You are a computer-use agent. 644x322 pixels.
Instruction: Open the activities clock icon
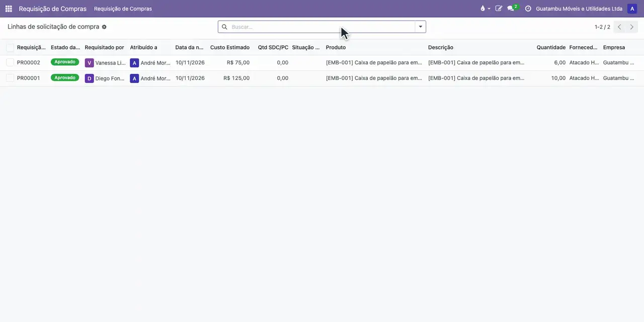(528, 9)
